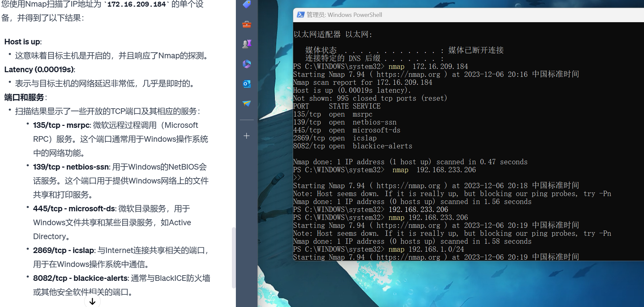Click the '8082/tcp - blackice-alerts' bullet label
The height and width of the screenshot is (307, 644).
[x=80, y=278]
